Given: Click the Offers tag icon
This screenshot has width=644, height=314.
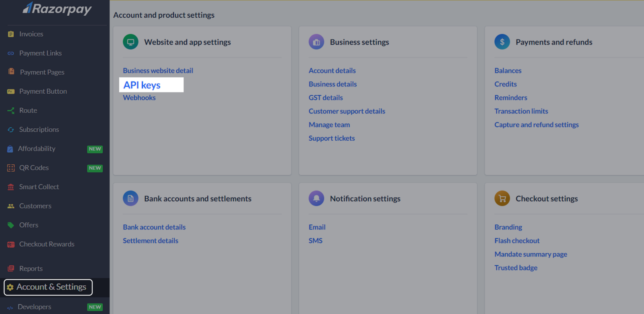Looking at the screenshot, I should pyautogui.click(x=11, y=225).
